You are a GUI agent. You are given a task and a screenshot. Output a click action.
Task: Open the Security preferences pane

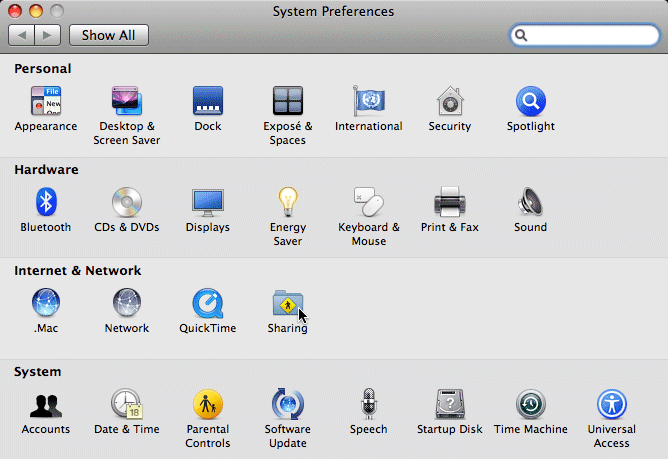449,102
